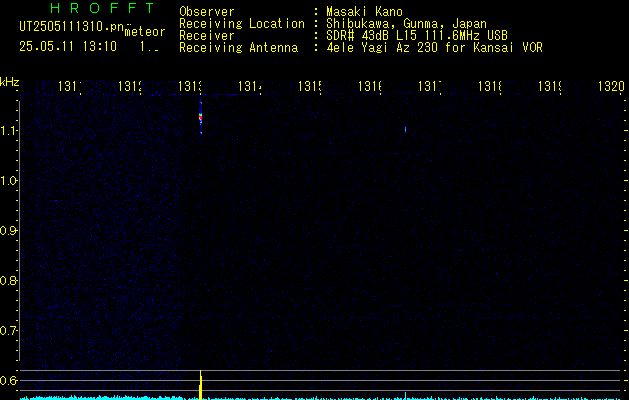629x400 pixels.
Task: Click the 1.1 kHz frequency label
Action: tap(8, 130)
